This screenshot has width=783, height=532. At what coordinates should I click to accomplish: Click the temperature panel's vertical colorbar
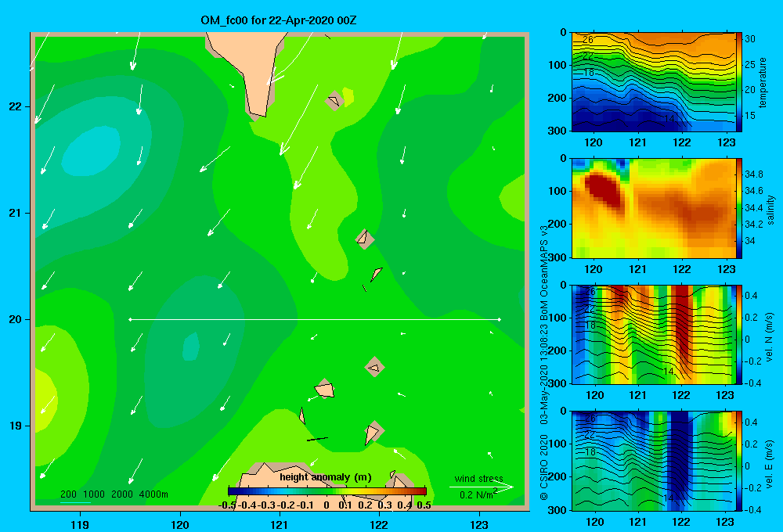tap(739, 82)
